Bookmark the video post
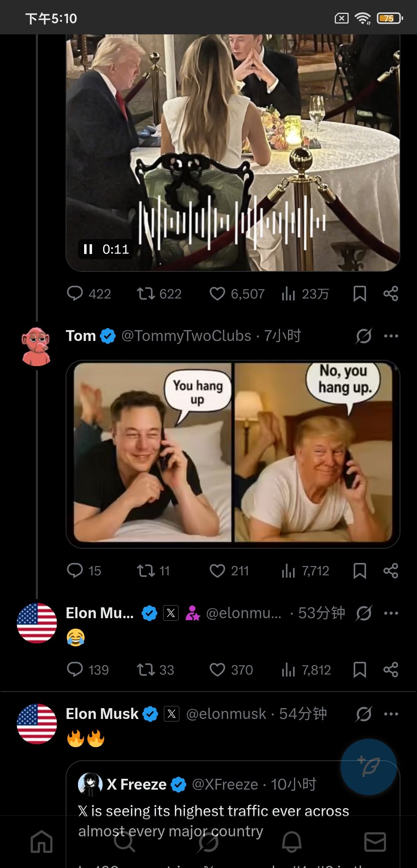417x868 pixels. [x=359, y=294]
